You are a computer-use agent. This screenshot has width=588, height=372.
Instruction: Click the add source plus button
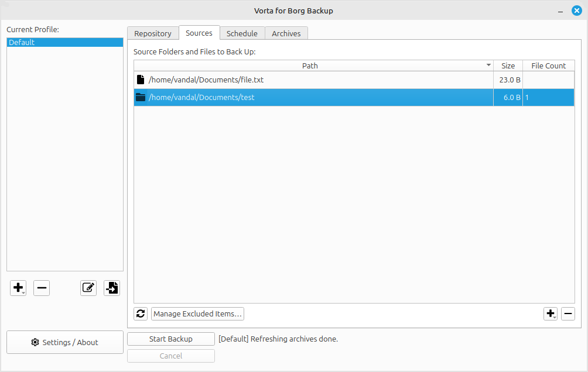(x=551, y=314)
